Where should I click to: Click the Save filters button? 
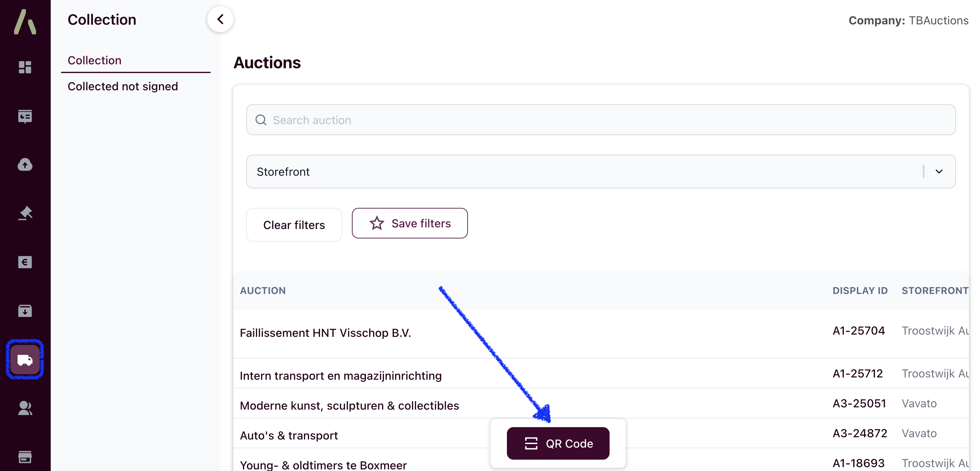[x=409, y=223]
